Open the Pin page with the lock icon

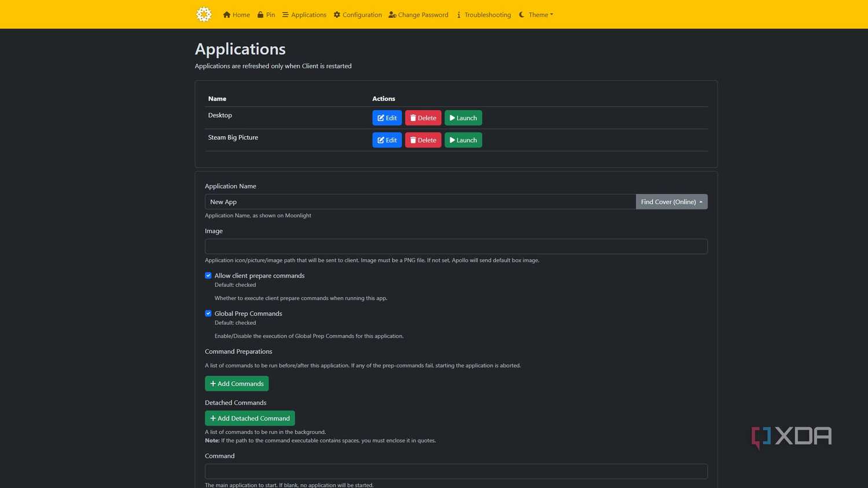[266, 14]
